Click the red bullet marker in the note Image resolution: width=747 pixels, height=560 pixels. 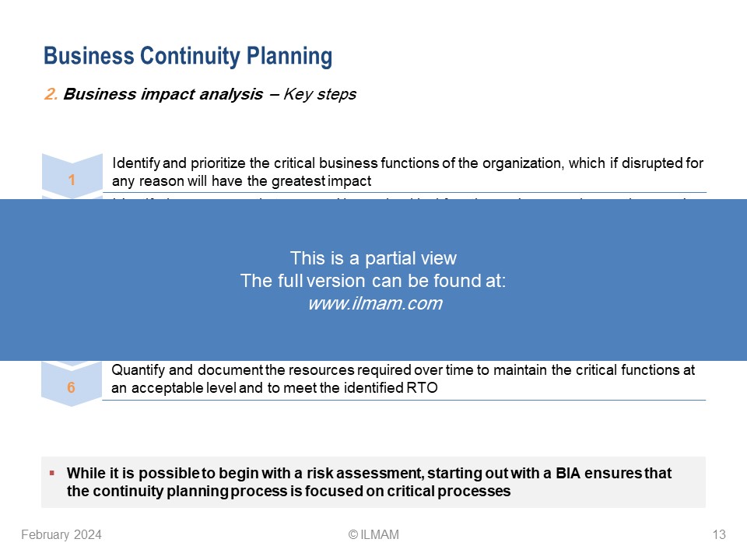coord(52,473)
